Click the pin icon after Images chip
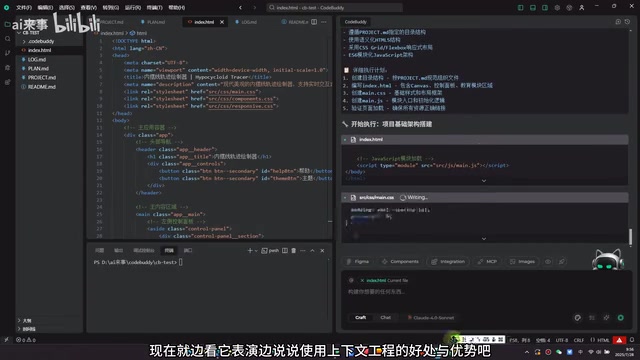640x360 pixels. (x=562, y=262)
